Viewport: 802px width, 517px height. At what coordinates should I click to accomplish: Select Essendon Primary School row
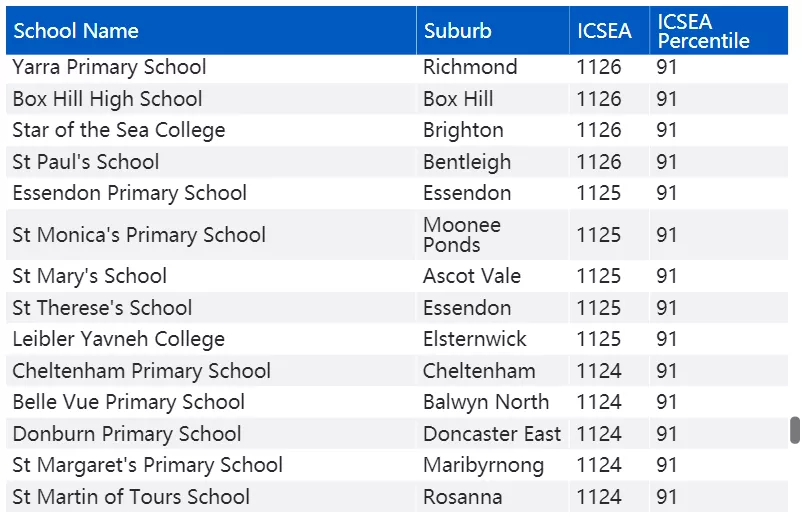pos(397,193)
